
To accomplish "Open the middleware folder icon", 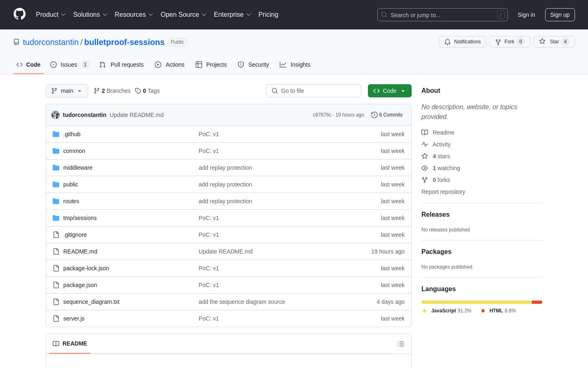I will click(x=56, y=168).
